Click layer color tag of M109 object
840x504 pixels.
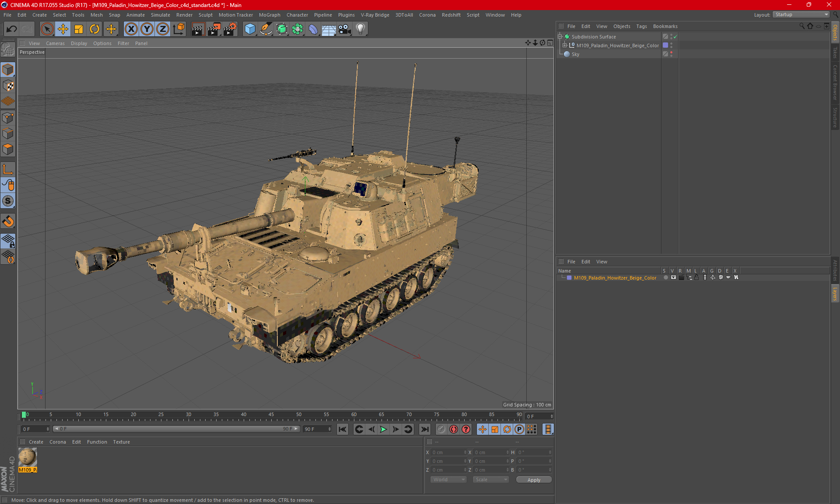[x=665, y=45]
